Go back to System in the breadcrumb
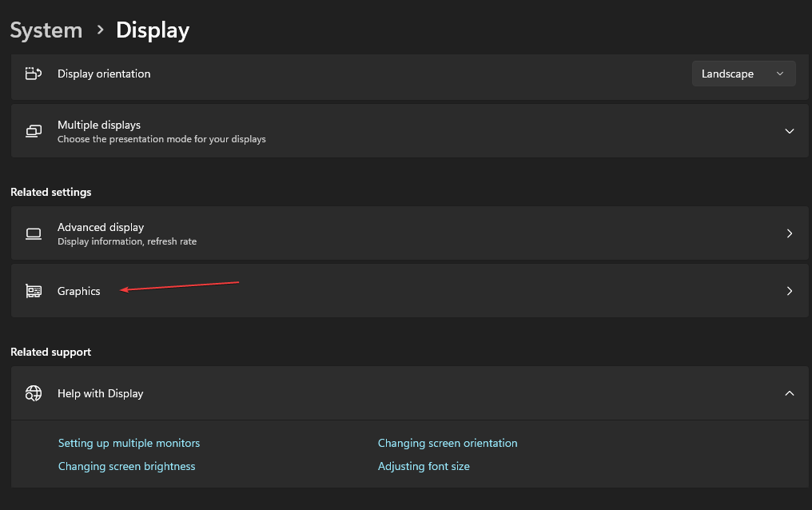 [46, 30]
